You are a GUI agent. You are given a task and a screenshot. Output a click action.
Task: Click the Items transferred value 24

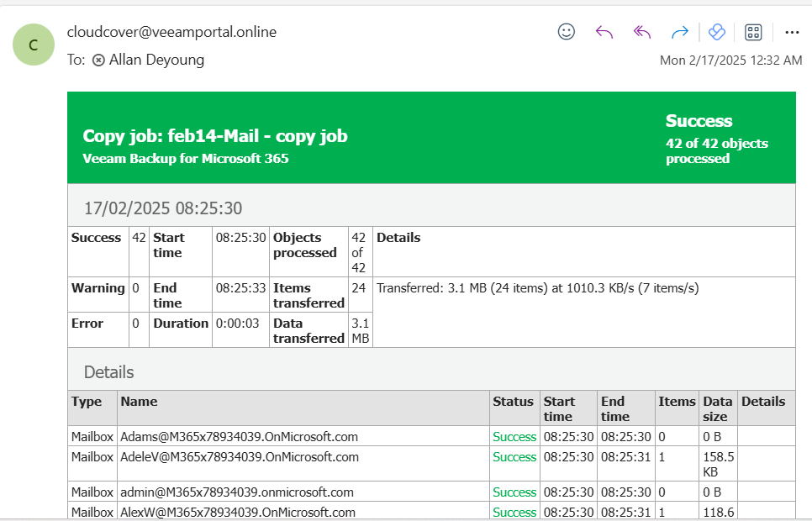(x=358, y=288)
